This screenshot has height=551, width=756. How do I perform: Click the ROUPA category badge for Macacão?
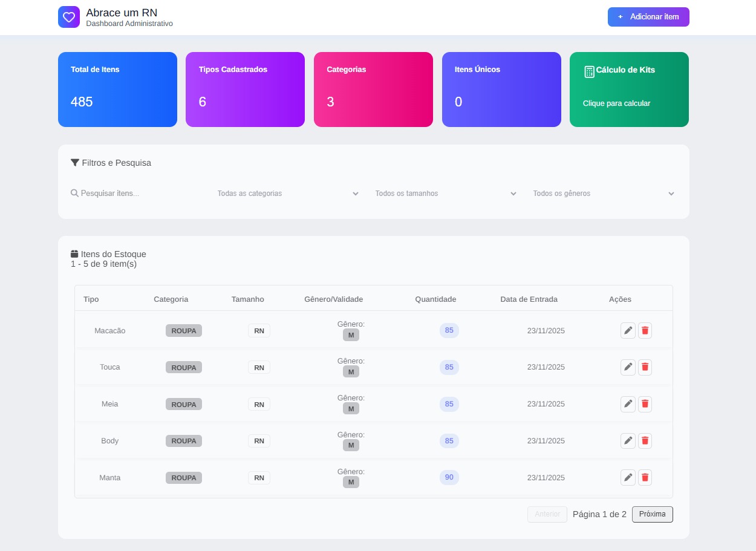point(183,330)
